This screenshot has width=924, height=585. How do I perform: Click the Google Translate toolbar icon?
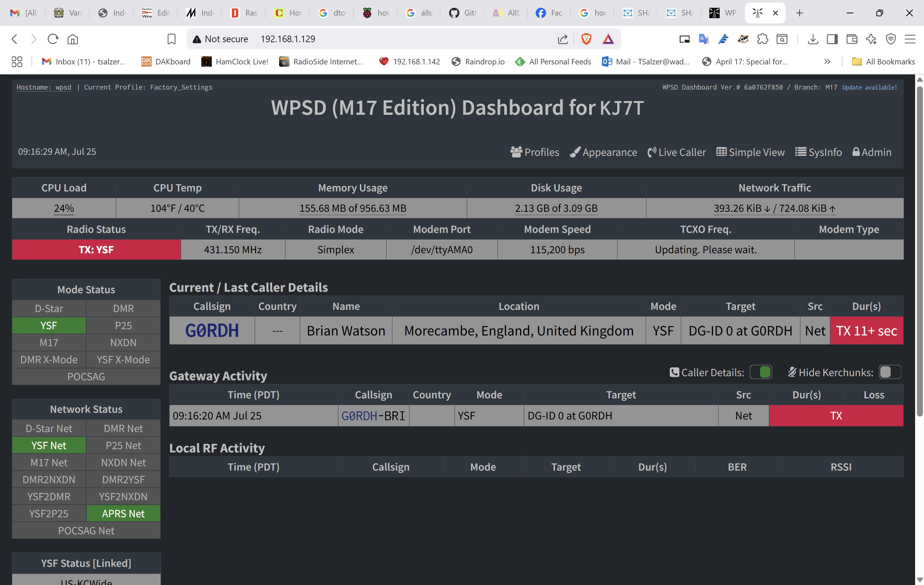pos(703,39)
